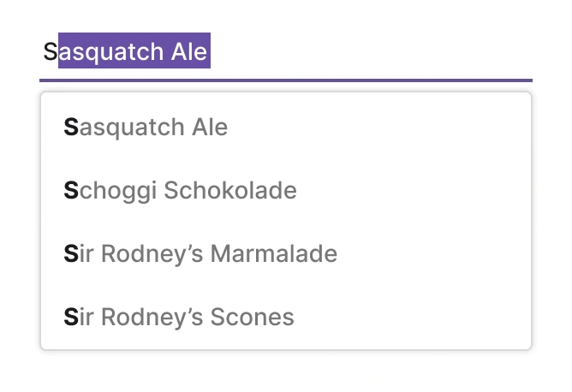Screen dimensions: 572x392
Task: Click empty space right of input text
Action: click(x=368, y=52)
